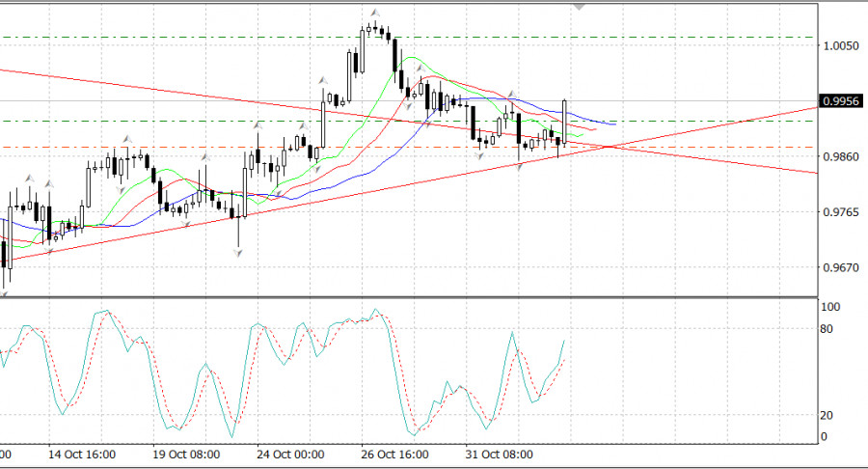Select the 19 Oct 08:00 time label
Image resolution: width=868 pixels, height=469 pixels.
tap(186, 454)
